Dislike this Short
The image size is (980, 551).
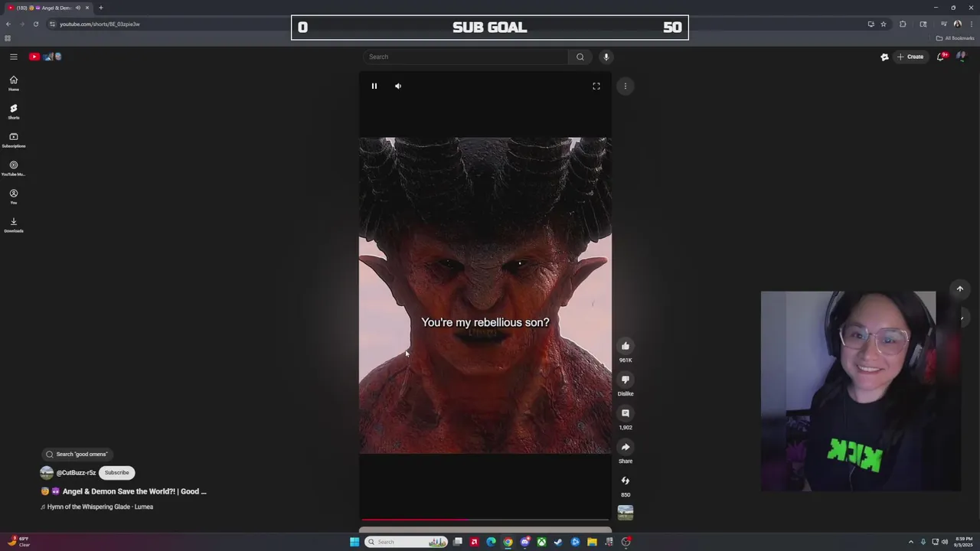626,380
